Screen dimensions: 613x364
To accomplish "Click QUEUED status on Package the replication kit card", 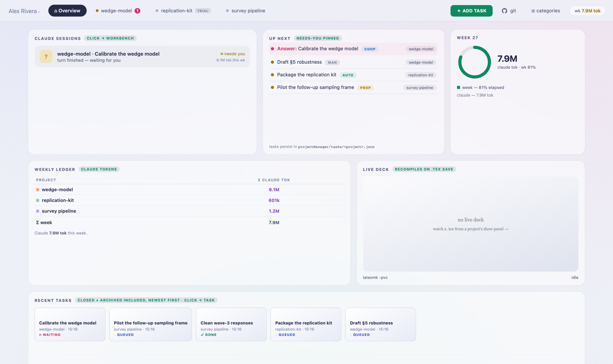I will [285, 335].
